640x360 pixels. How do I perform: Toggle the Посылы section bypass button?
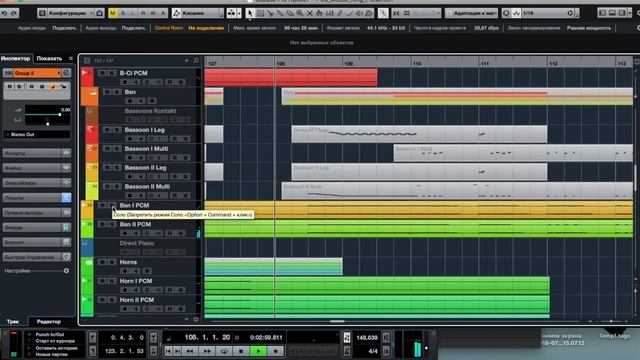pyautogui.click(x=66, y=198)
